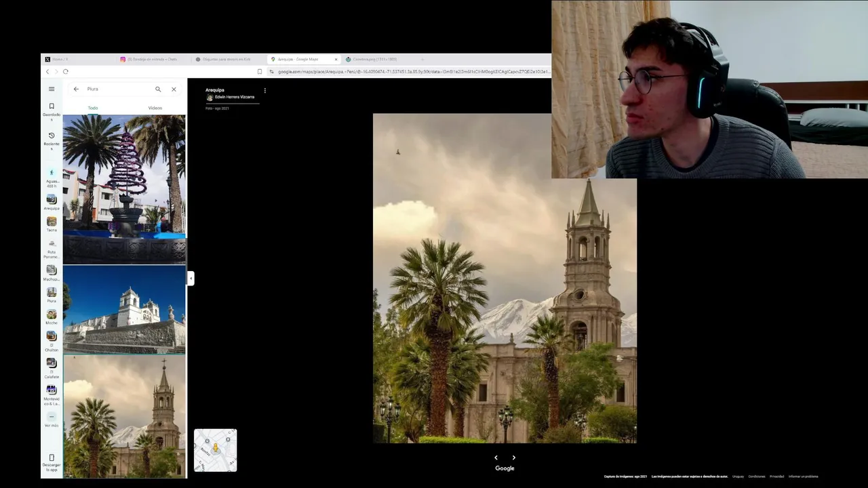
Task: Close the Arequipa Google Maps tab
Action: 336,59
